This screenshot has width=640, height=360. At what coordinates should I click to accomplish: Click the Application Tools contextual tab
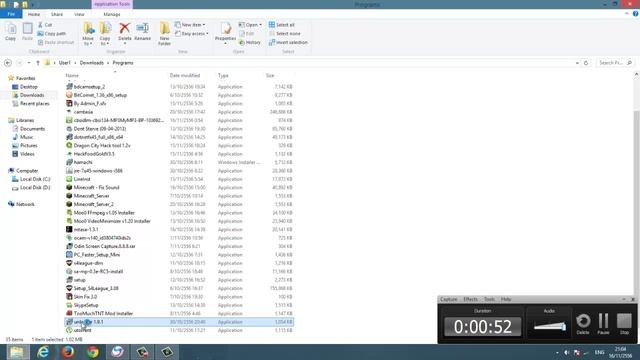112,4
